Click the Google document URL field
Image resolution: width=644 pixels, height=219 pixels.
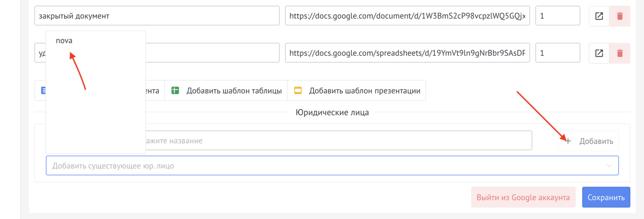(407, 16)
